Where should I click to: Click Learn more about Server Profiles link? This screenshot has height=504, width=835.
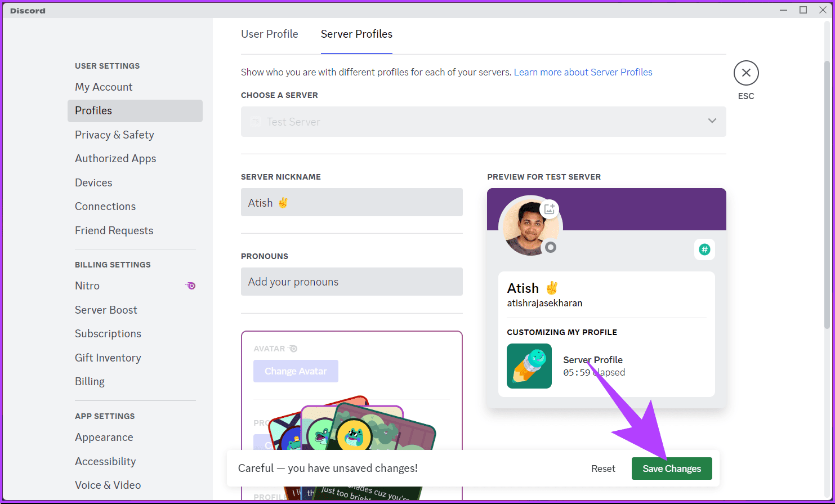pyautogui.click(x=583, y=72)
